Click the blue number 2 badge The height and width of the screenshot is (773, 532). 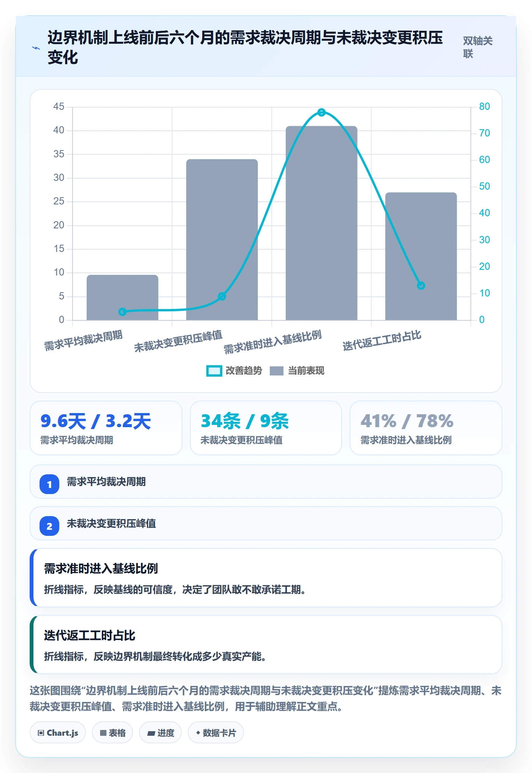[49, 526]
